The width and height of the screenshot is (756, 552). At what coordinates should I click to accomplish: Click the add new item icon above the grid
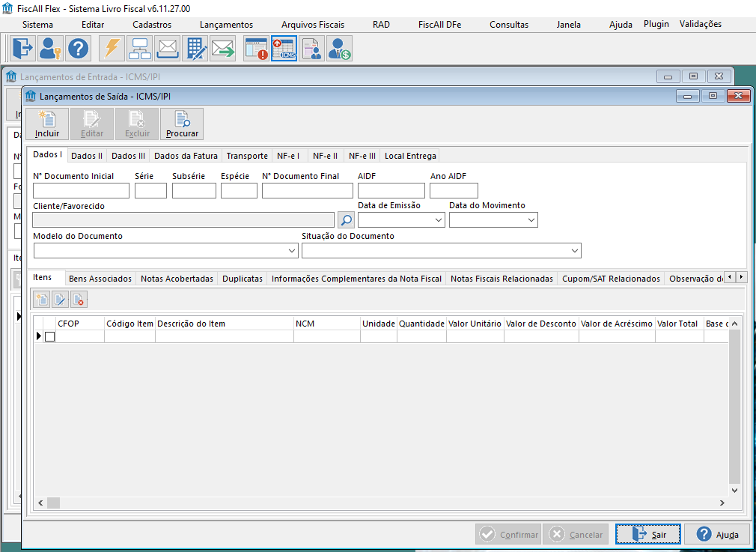41,300
